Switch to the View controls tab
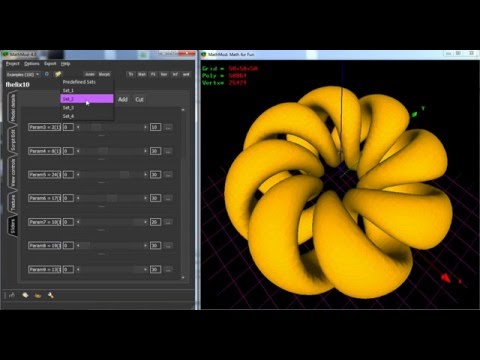The width and height of the screenshot is (480, 360). (13, 172)
